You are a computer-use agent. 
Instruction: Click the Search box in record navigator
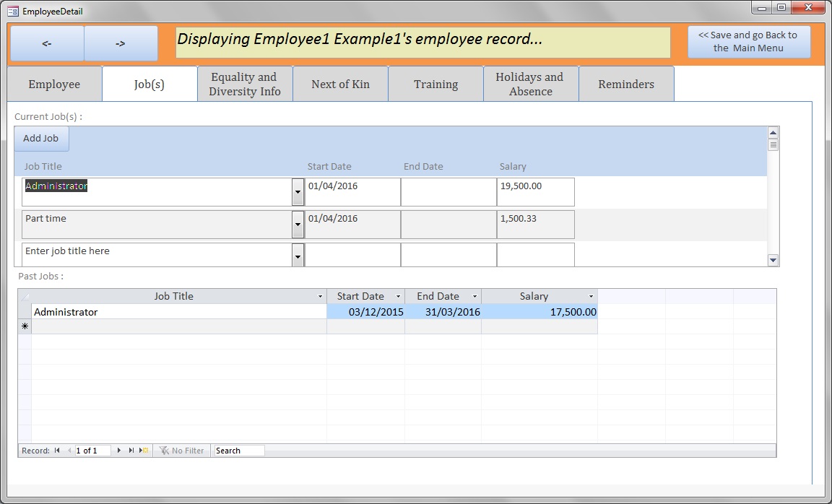239,451
